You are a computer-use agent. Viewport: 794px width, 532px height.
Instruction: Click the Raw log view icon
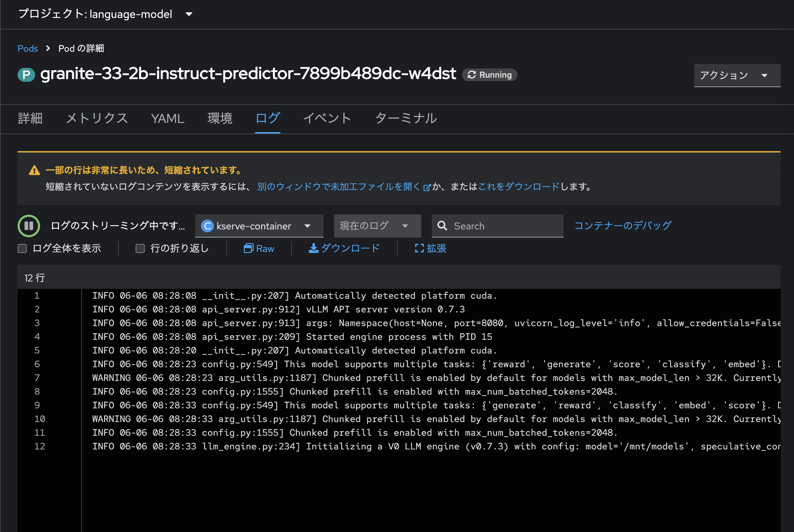coord(248,248)
